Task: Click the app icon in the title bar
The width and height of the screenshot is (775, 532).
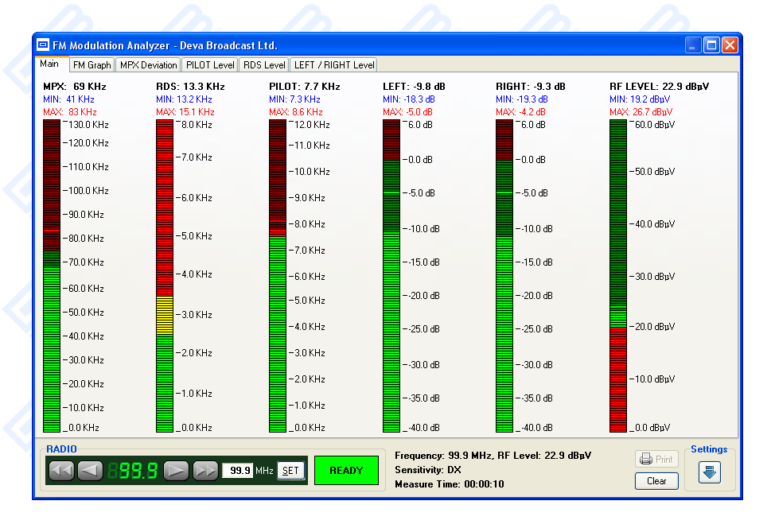Action: tap(44, 45)
